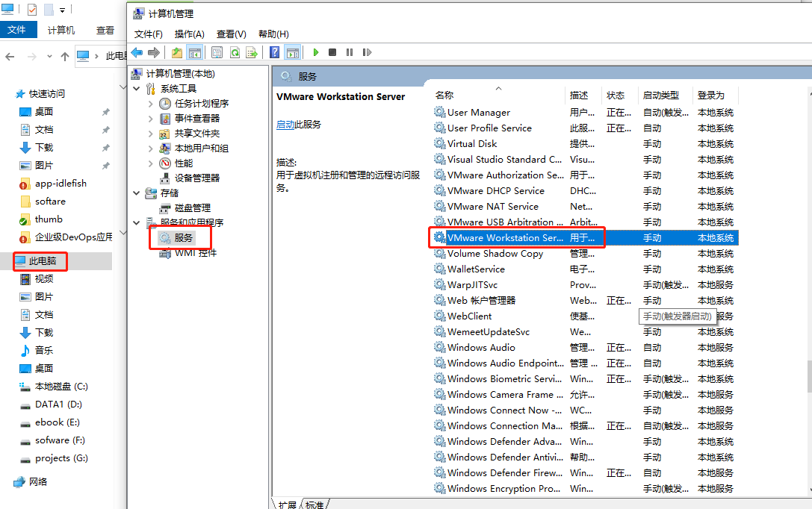Toggle Show/Hide Action Pane toolbar icon
Screen dimensions: 812x509
tap(293, 52)
